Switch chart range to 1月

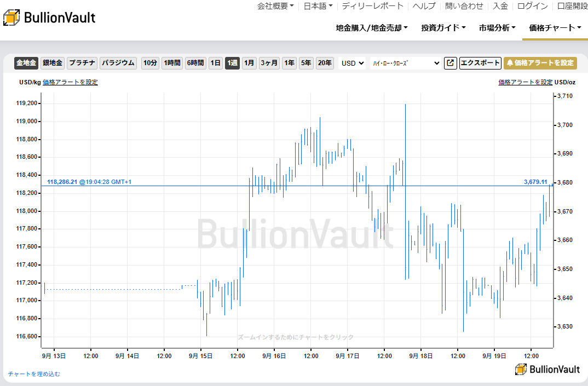(x=249, y=63)
